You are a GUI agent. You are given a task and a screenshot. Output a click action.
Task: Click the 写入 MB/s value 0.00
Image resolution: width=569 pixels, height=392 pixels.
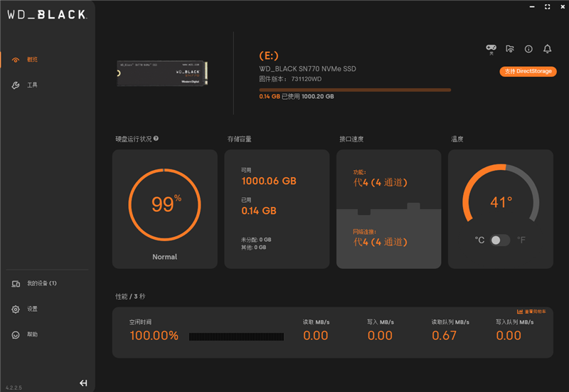pyautogui.click(x=380, y=335)
